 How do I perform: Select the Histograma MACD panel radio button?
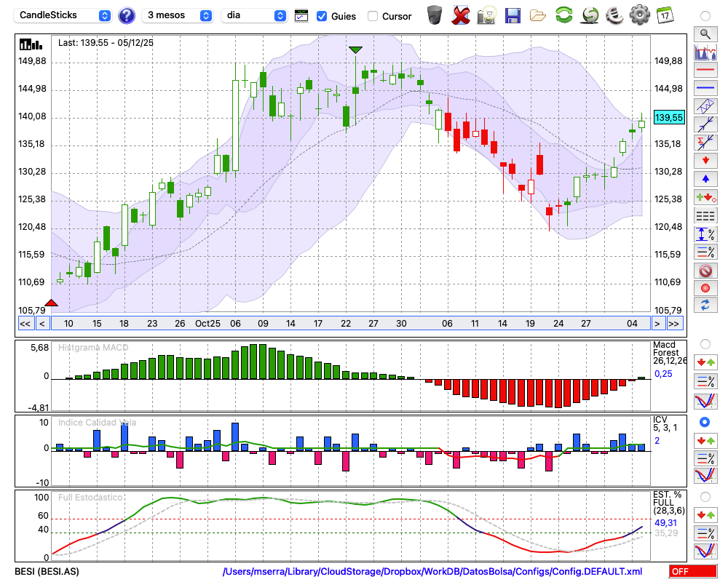(x=705, y=344)
